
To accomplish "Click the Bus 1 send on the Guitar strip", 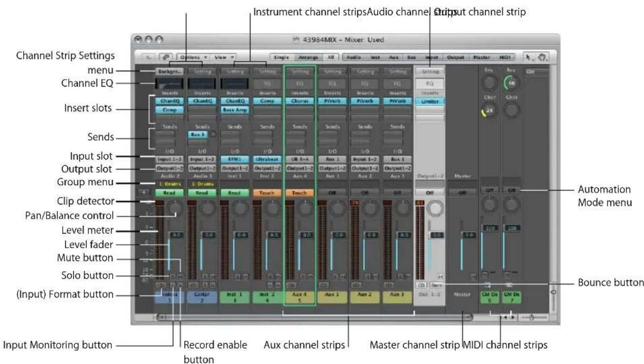I will [x=199, y=135].
